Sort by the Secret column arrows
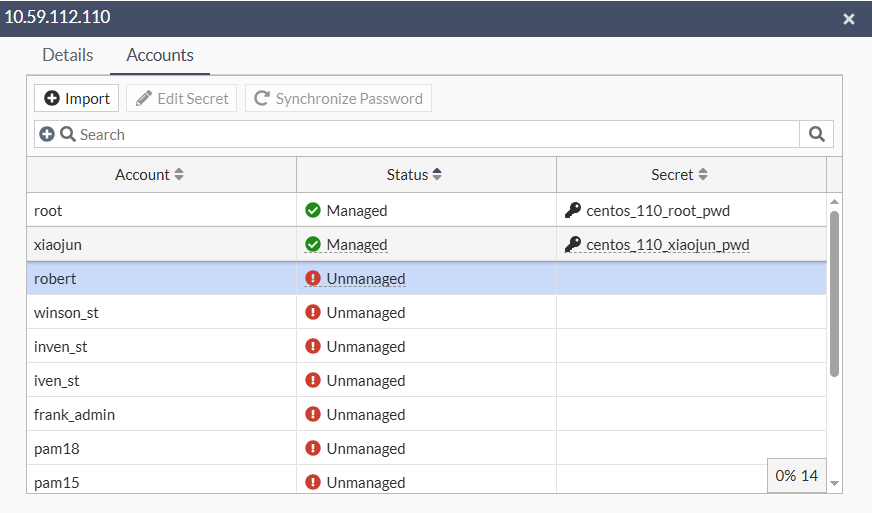 click(x=703, y=175)
